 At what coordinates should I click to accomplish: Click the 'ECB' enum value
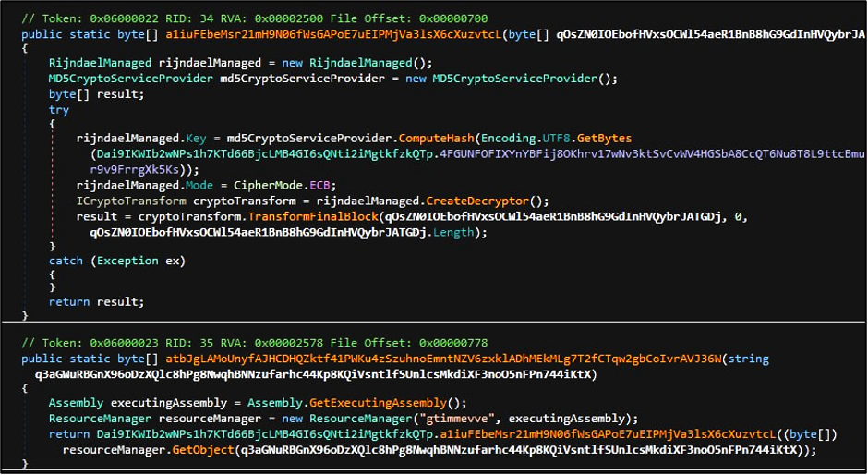[319, 185]
